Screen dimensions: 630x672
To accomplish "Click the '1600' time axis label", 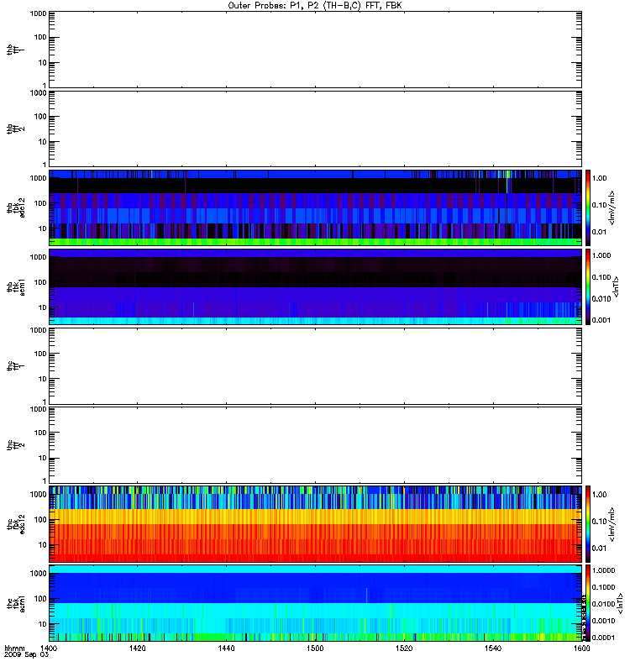I will pyautogui.click(x=581, y=648).
